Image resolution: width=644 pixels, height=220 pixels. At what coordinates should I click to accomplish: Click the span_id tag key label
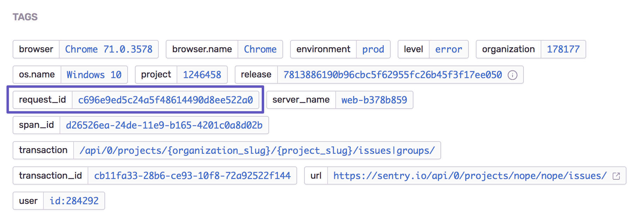36,125
